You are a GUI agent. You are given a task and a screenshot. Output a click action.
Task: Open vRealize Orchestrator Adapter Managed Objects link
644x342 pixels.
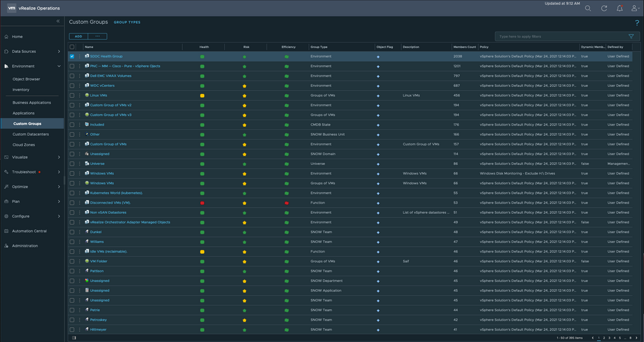130,223
